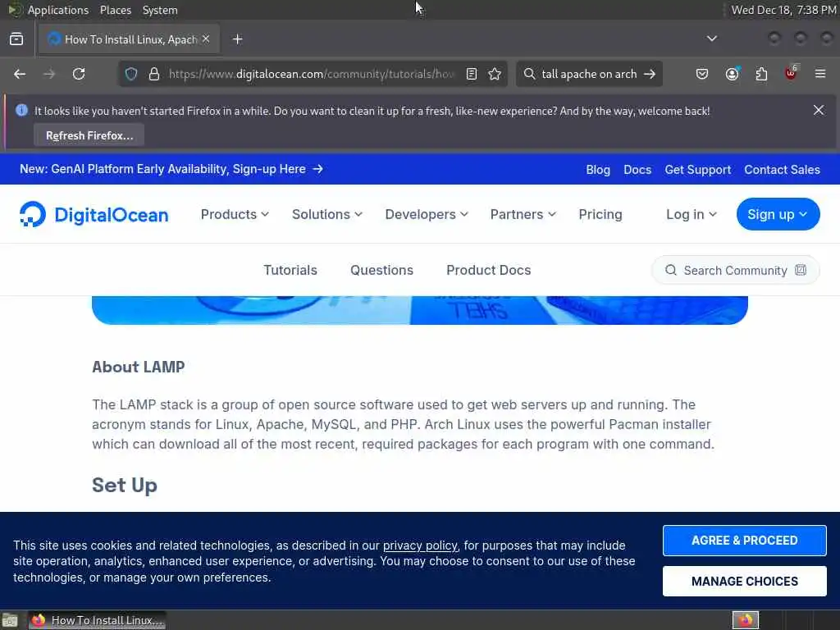840x630 pixels.
Task: Toggle reader view in address bar
Action: 472,74
